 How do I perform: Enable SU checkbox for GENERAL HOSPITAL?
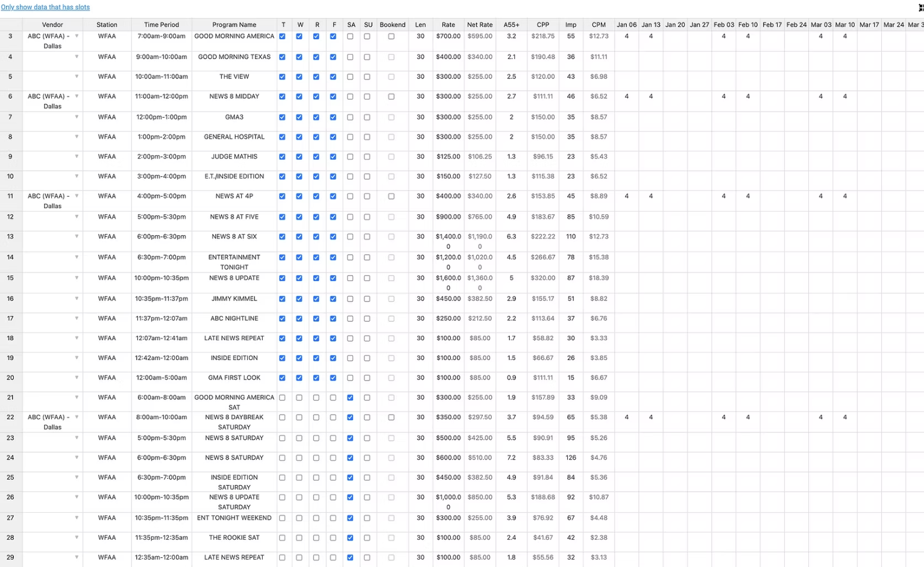368,137
